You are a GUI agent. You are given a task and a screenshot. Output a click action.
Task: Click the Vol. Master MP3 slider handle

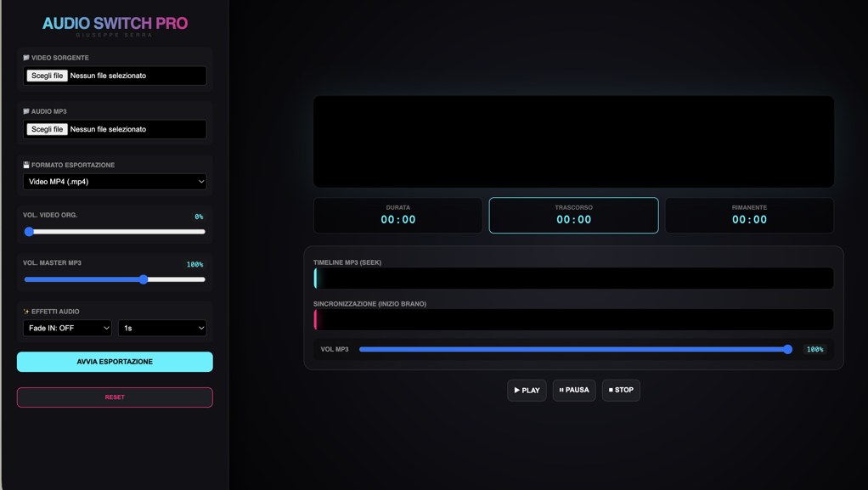click(x=144, y=279)
